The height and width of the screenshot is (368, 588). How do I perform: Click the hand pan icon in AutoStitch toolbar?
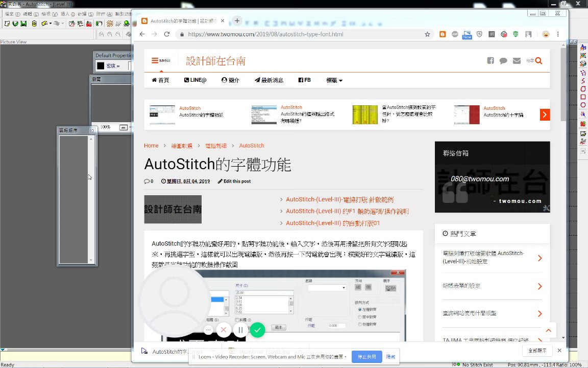coord(99,24)
